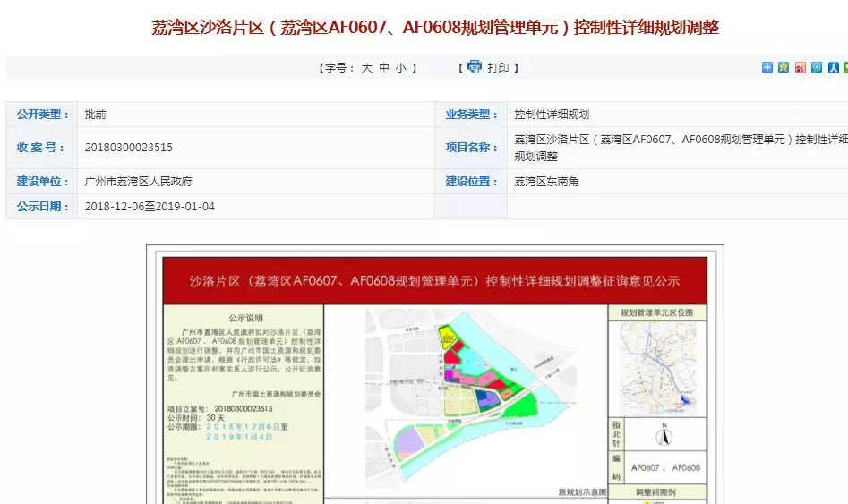Viewport: 848px width, 504px height.
Task: Click the 控制性详细规划 business type value
Action: click(552, 114)
